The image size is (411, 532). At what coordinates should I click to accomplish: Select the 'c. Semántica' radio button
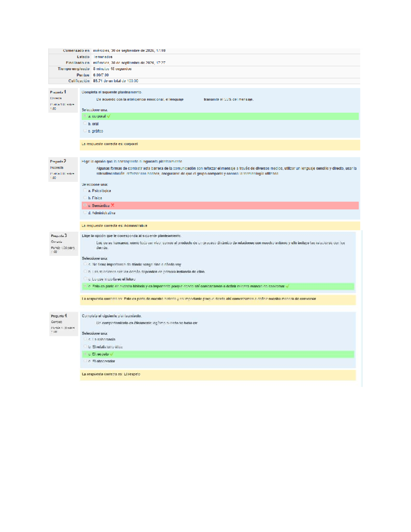click(x=85, y=205)
